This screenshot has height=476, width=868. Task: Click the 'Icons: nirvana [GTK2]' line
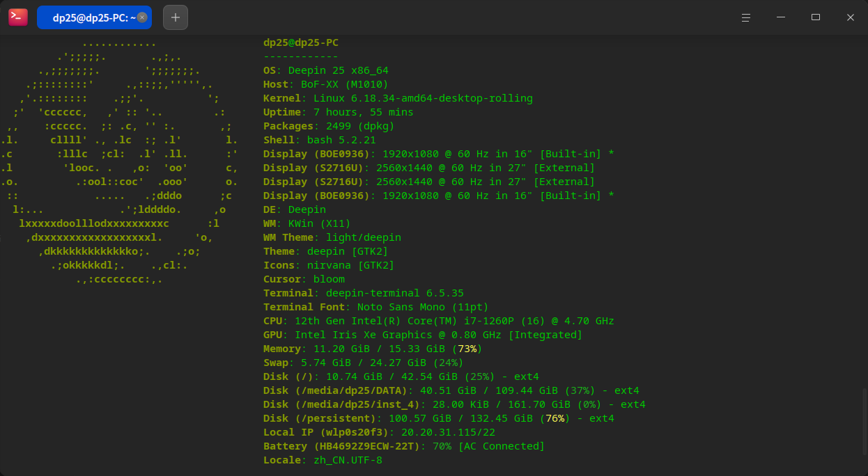click(x=329, y=265)
